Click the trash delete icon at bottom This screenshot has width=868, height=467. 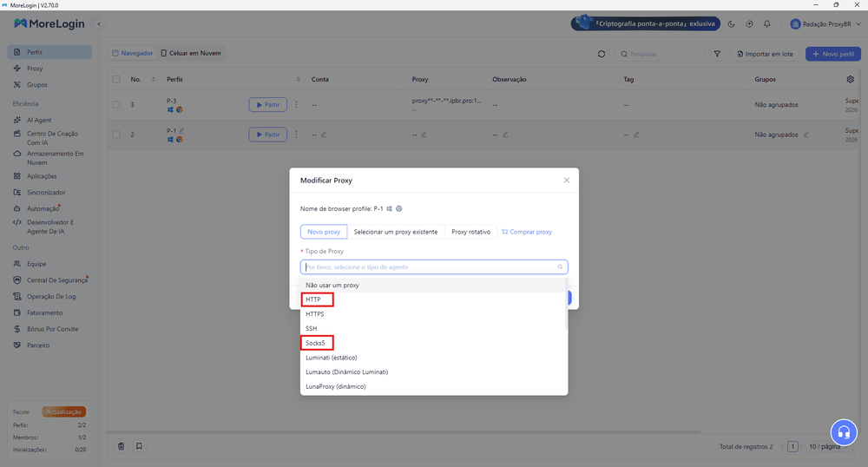[122, 446]
